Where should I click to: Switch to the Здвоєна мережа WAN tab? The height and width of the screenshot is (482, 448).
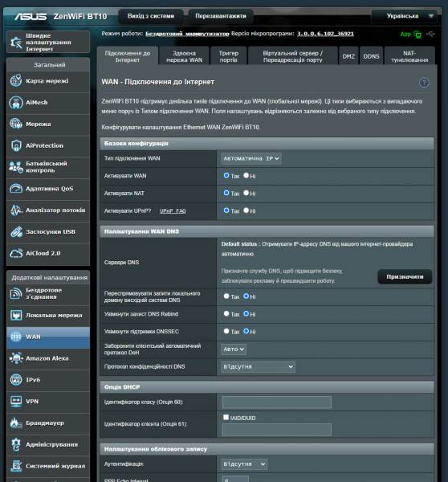[185, 56]
